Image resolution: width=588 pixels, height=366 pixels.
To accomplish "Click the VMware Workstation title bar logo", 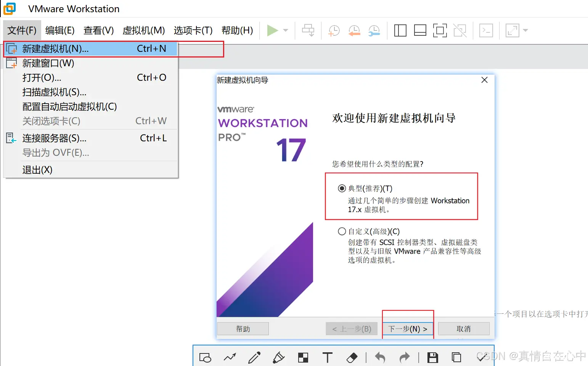I will click(x=10, y=8).
